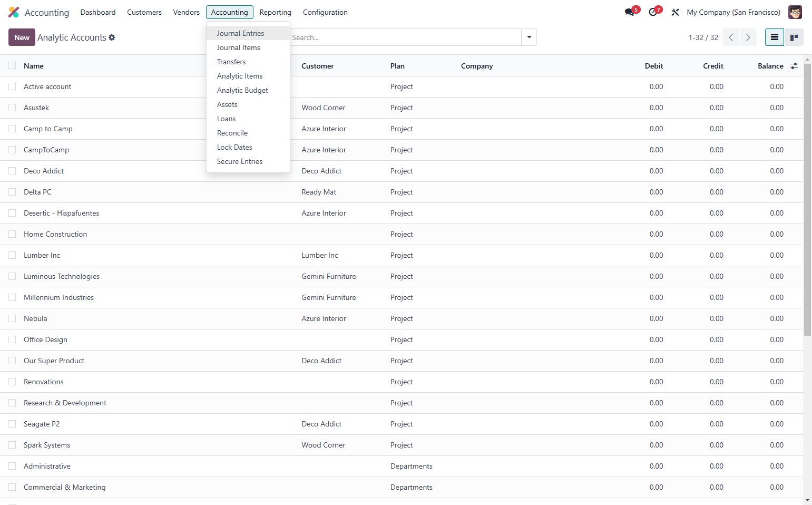Open the activities clock icon
The height and width of the screenshot is (505, 812).
coord(653,12)
